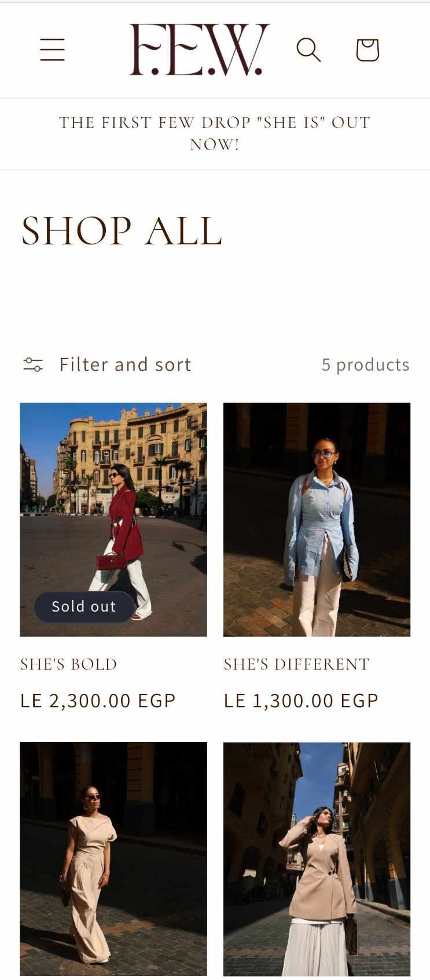Viewport: 430px width, 980px height.
Task: Click the search magnifier icon
Action: (308, 50)
